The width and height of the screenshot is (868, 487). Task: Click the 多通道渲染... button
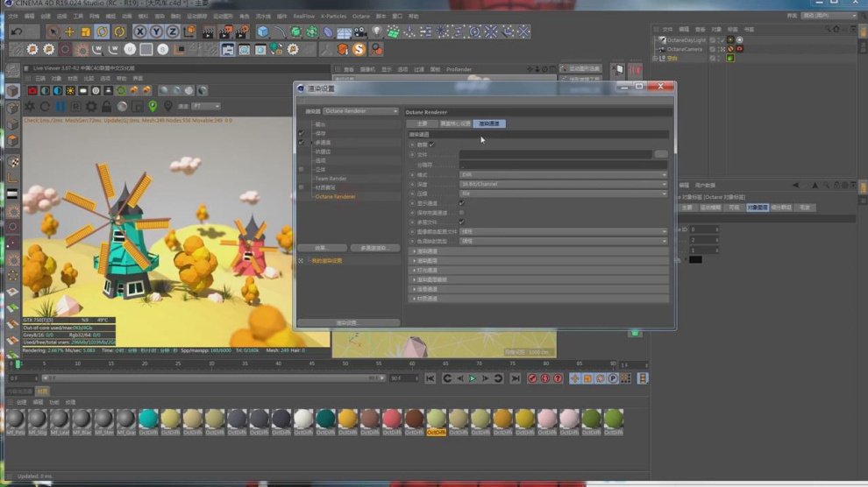click(374, 248)
